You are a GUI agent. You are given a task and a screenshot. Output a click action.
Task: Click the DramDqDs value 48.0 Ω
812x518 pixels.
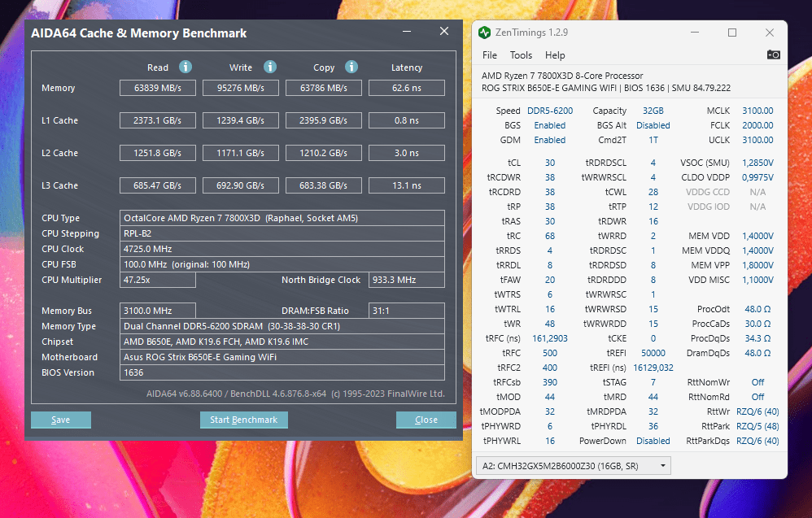tap(757, 353)
